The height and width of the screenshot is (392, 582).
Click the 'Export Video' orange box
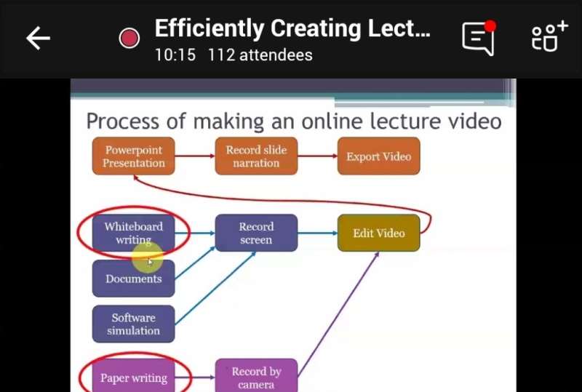click(378, 156)
